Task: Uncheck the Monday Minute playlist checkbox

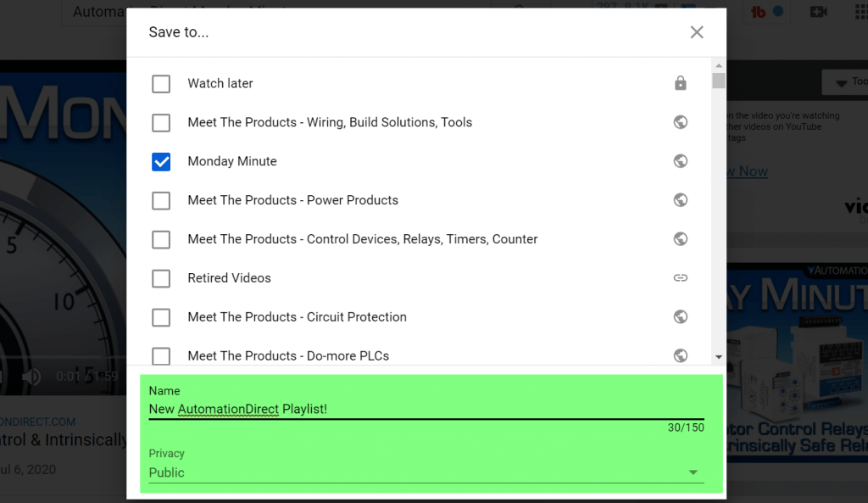Action: click(161, 161)
